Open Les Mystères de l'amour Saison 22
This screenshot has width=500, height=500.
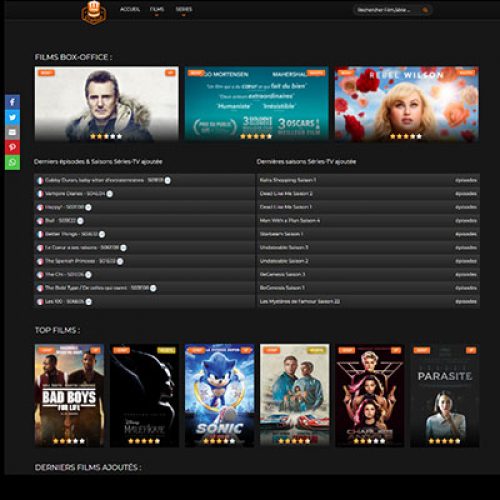click(300, 301)
